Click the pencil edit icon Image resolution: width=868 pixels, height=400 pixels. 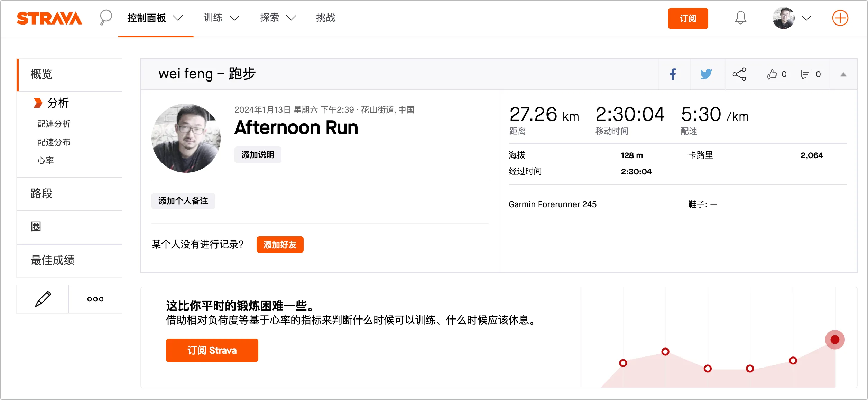pos(43,299)
